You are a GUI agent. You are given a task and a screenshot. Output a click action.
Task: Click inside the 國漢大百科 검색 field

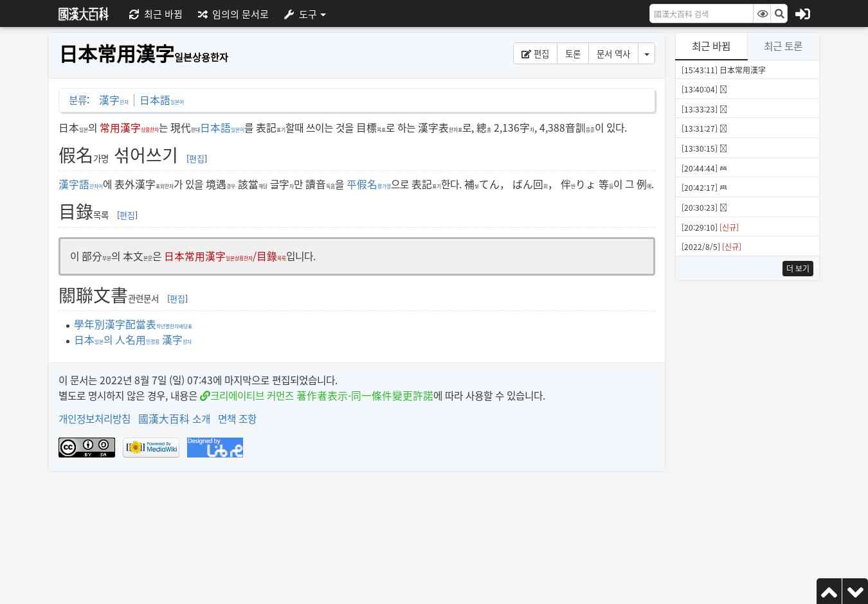(701, 13)
